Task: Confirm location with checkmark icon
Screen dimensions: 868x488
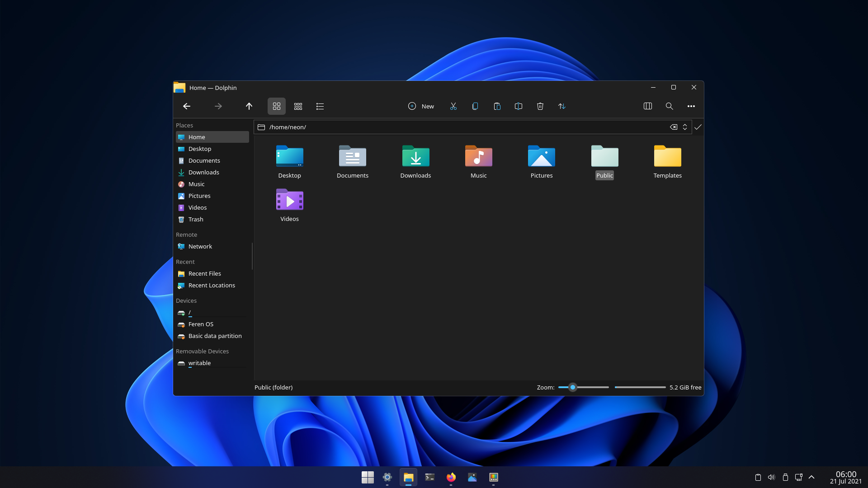Action: point(698,127)
